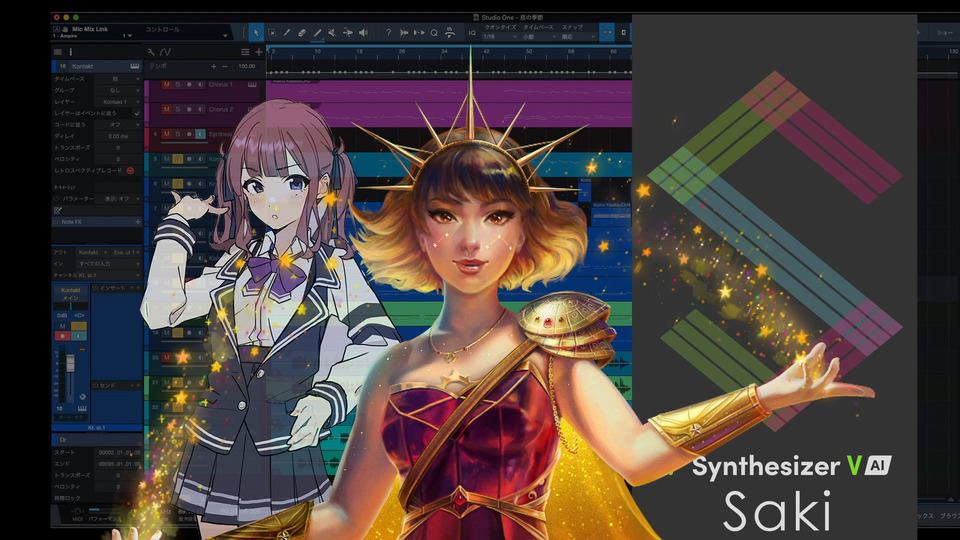This screenshot has width=960, height=540.
Task: Toggle Note FX power button
Action: (x=56, y=222)
